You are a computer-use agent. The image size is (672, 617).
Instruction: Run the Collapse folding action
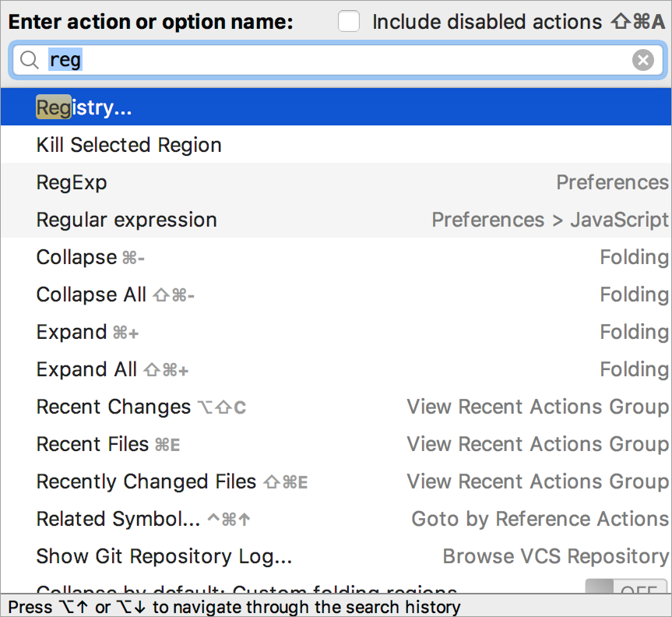336,257
